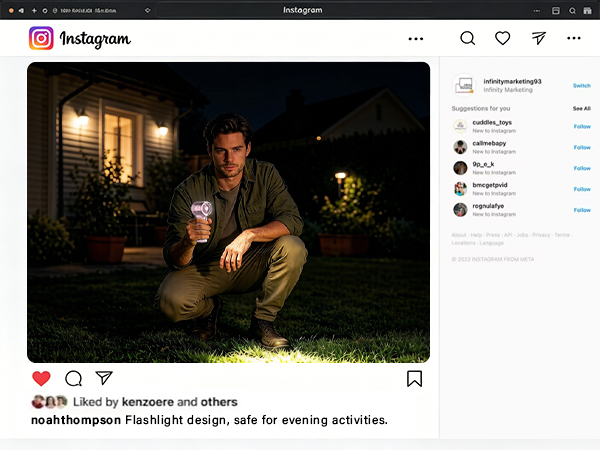Open the browser ellipsis menu at top right
Image resolution: width=600 pixels, height=450 pixels.
537,11
